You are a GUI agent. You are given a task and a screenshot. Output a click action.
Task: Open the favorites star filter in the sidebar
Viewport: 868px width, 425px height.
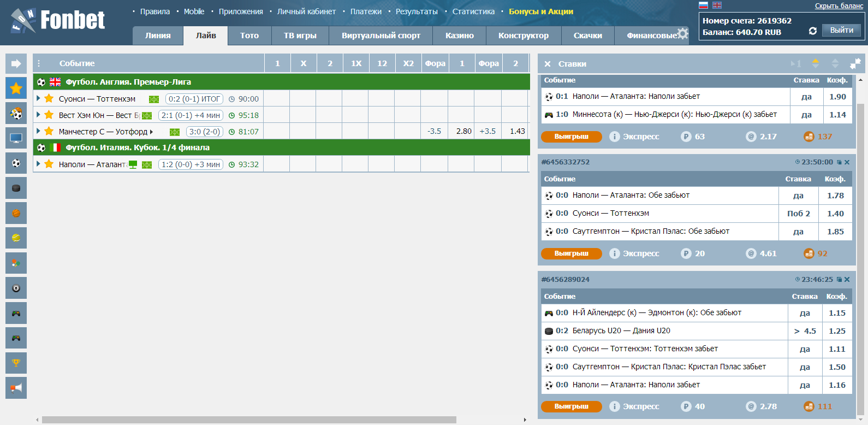[16, 88]
